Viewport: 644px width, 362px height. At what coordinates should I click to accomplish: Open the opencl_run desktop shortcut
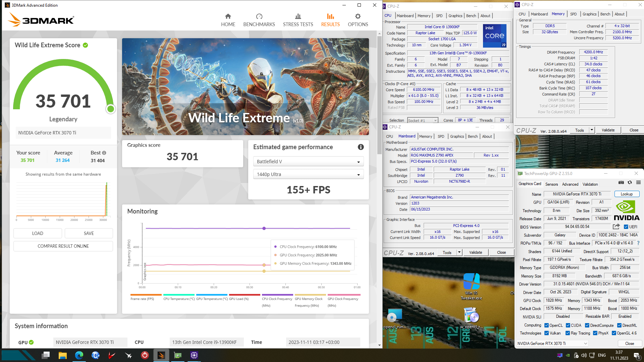pyautogui.click(x=394, y=319)
